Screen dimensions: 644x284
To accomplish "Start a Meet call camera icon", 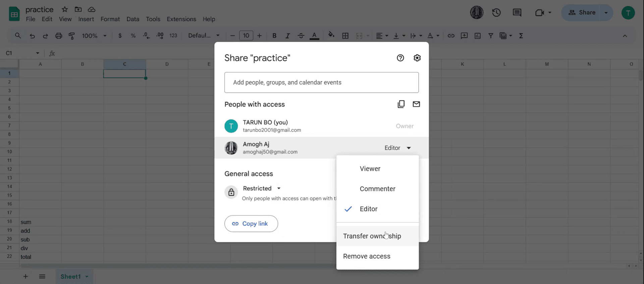I will [539, 13].
